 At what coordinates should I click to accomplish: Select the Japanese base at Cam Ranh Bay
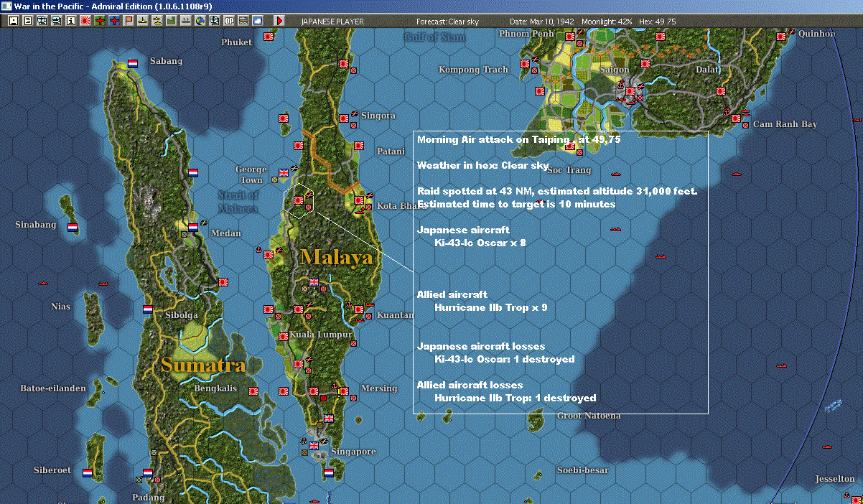(x=736, y=118)
